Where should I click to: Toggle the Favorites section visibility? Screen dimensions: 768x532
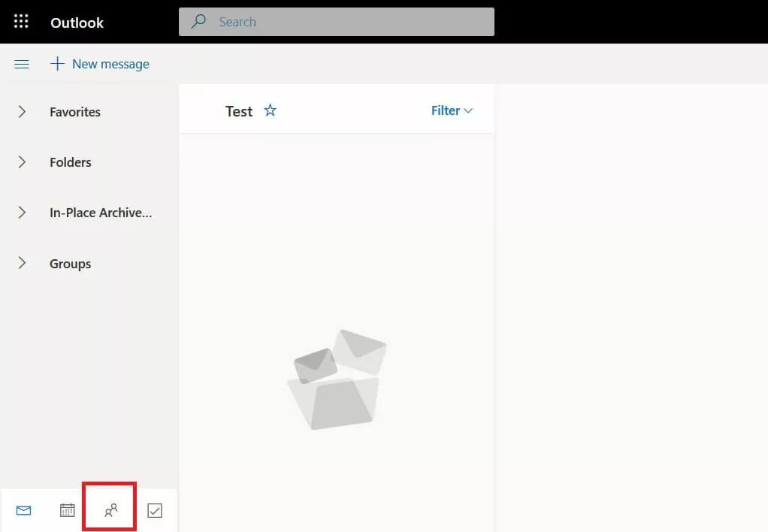pos(22,111)
